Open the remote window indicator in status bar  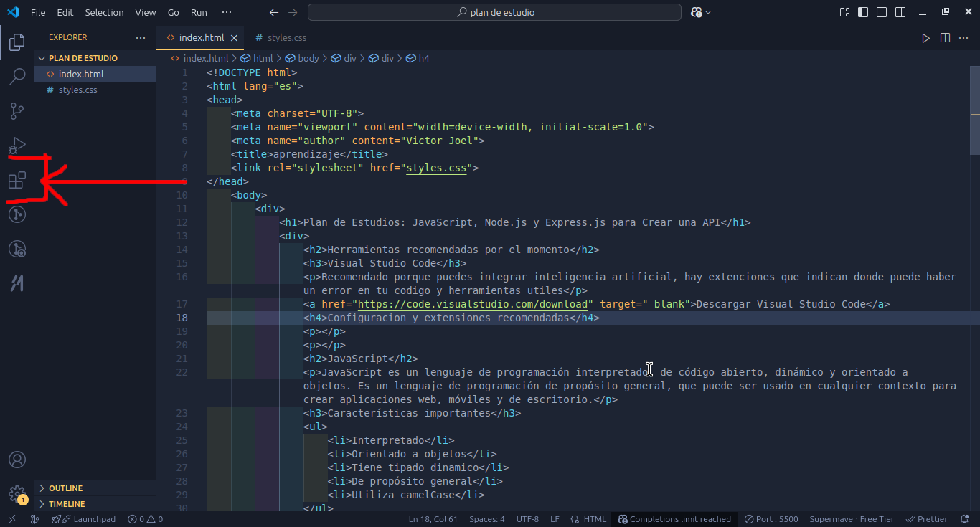point(12,519)
